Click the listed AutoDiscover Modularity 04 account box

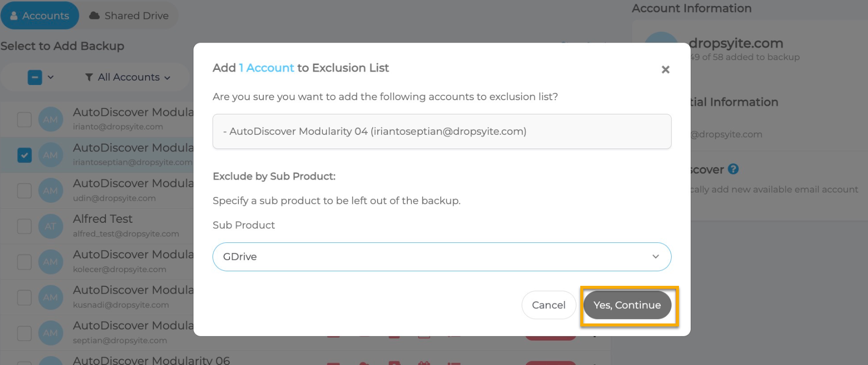coord(441,131)
